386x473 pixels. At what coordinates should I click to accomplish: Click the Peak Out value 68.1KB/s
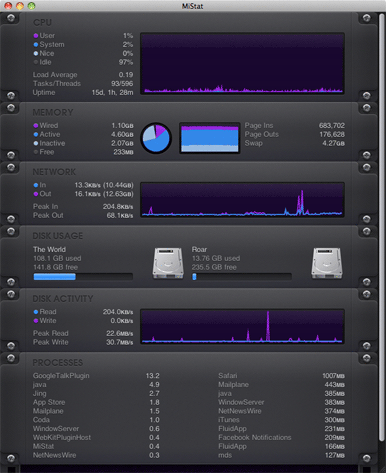click(x=120, y=216)
